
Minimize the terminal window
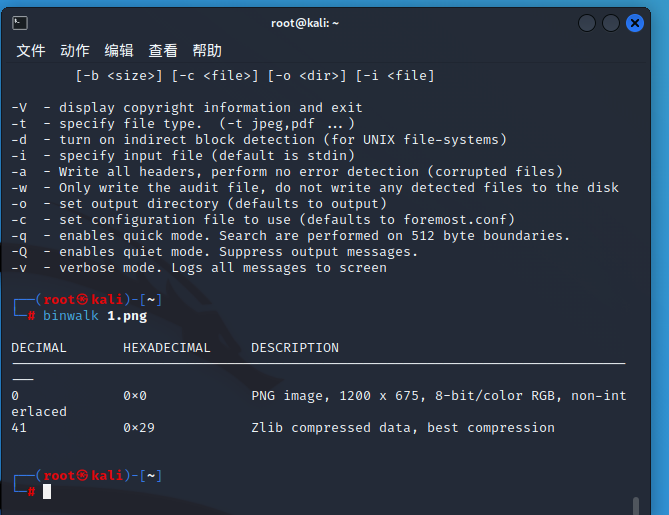tap(587, 22)
